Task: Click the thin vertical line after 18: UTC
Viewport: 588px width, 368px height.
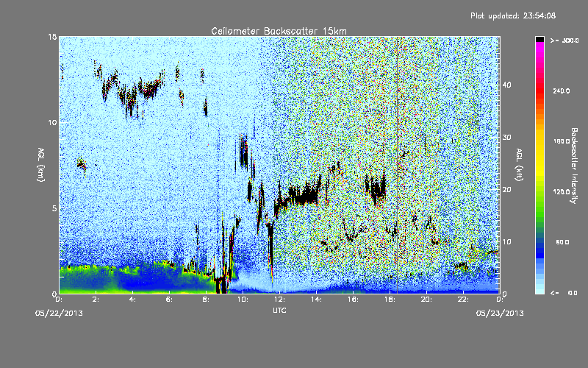Action: (397, 164)
